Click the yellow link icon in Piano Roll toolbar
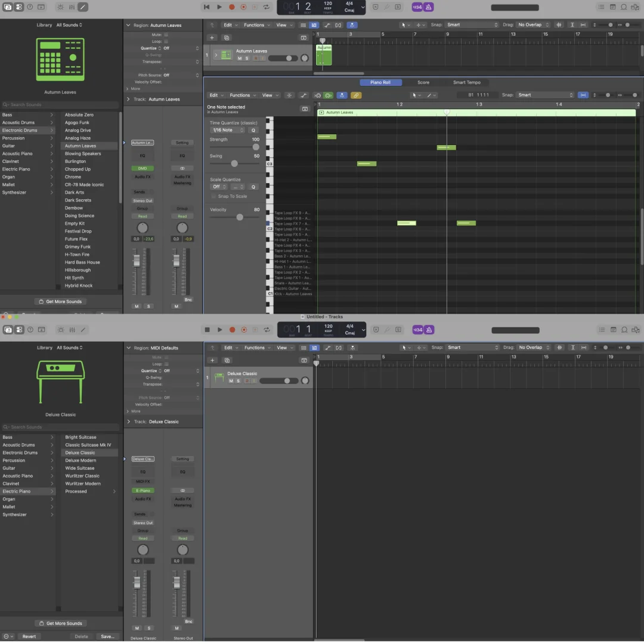Image resolution: width=644 pixels, height=644 pixels. [355, 95]
